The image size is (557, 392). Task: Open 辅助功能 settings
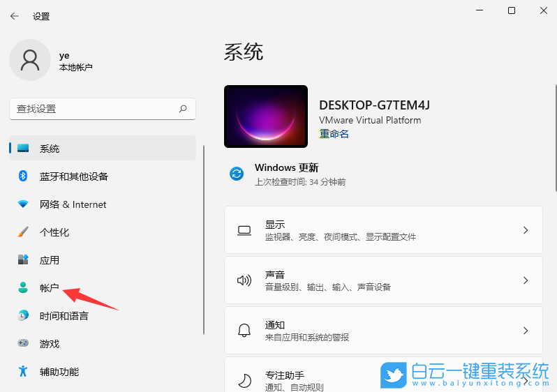point(103,371)
